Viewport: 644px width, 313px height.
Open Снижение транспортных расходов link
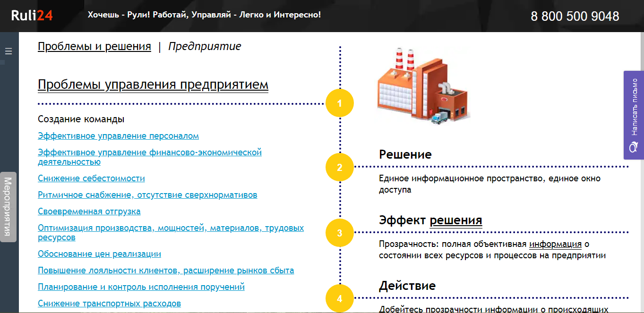click(109, 303)
